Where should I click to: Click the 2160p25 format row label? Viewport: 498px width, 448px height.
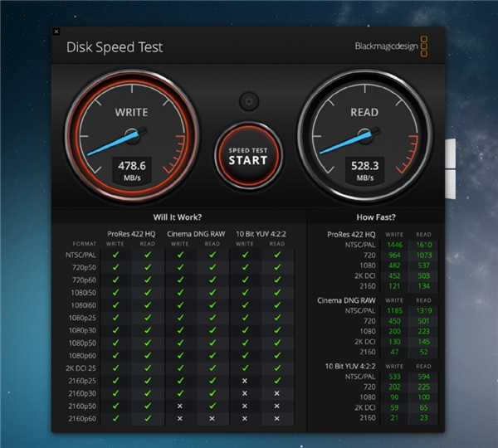(82, 381)
